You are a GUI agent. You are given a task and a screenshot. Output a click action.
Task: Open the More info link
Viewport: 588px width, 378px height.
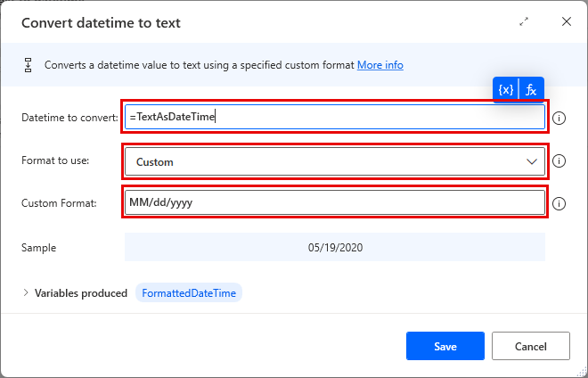coord(380,65)
